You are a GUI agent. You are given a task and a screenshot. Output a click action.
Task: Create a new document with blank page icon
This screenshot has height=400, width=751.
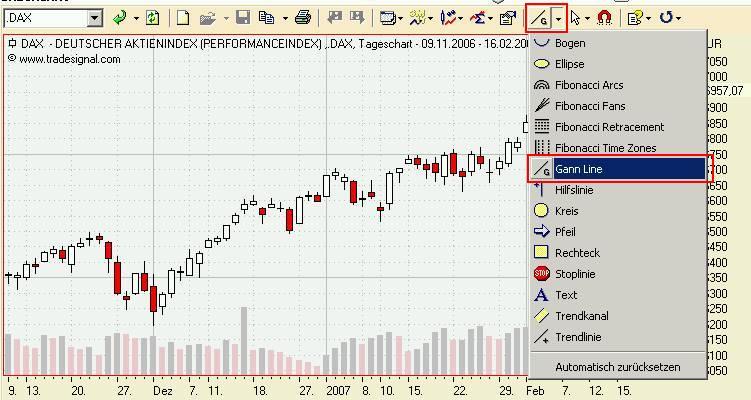pos(183,18)
